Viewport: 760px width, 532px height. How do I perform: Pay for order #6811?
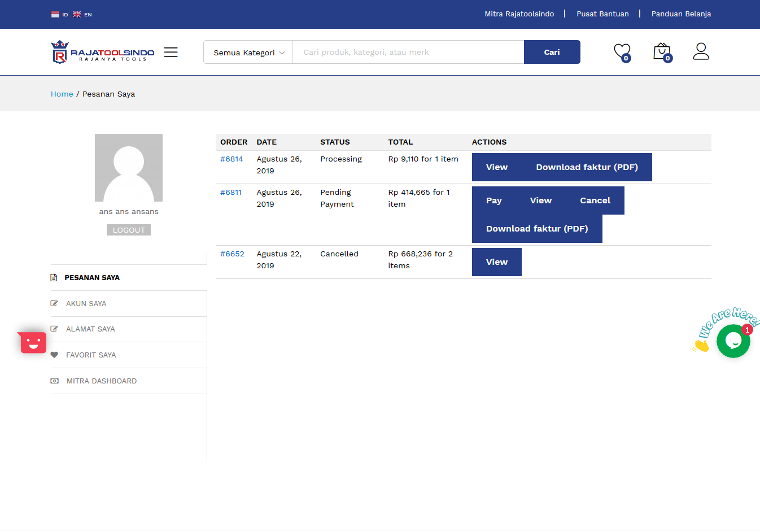coord(494,200)
